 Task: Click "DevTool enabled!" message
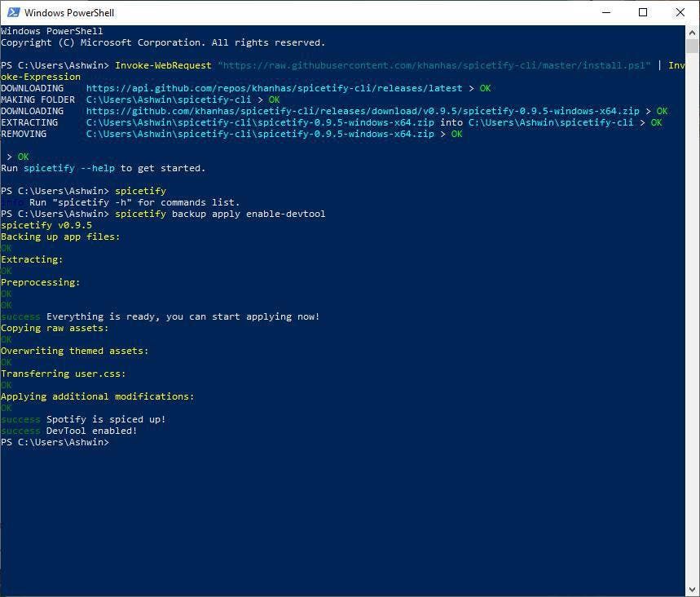coord(92,431)
